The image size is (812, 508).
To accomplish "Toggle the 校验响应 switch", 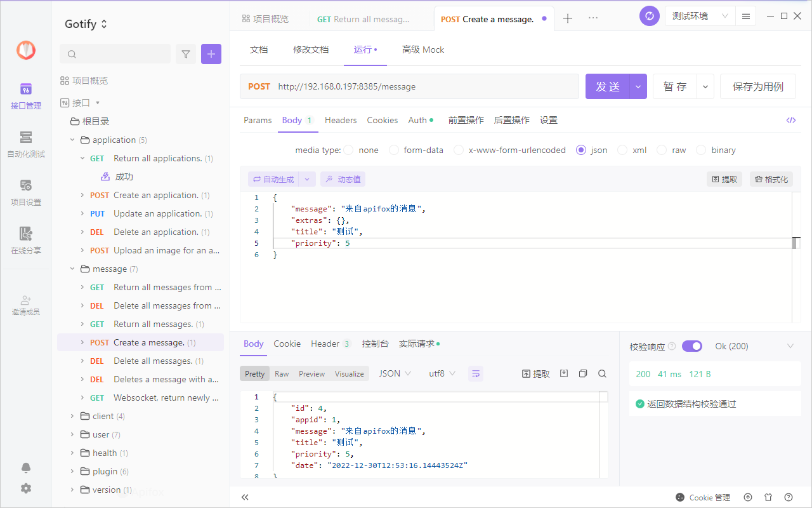I will [692, 346].
